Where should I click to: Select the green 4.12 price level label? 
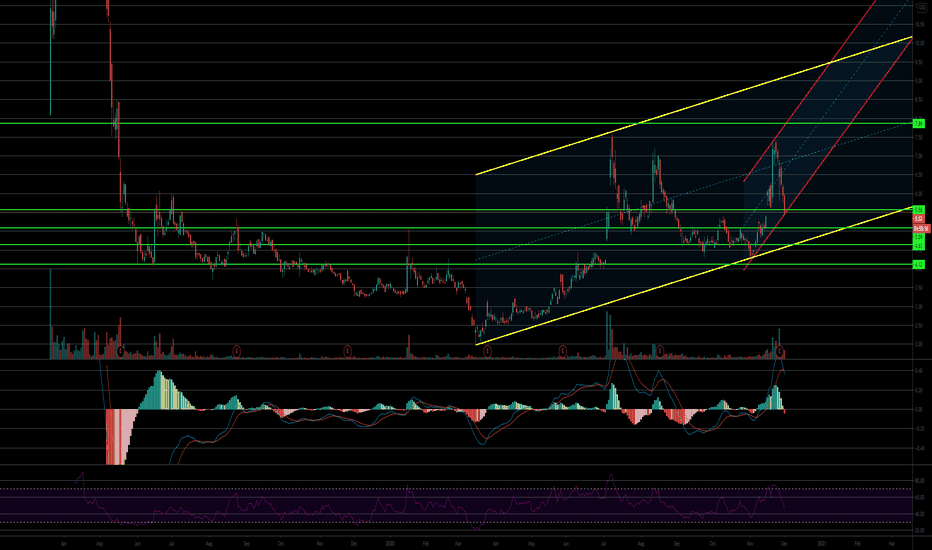pyautogui.click(x=918, y=265)
